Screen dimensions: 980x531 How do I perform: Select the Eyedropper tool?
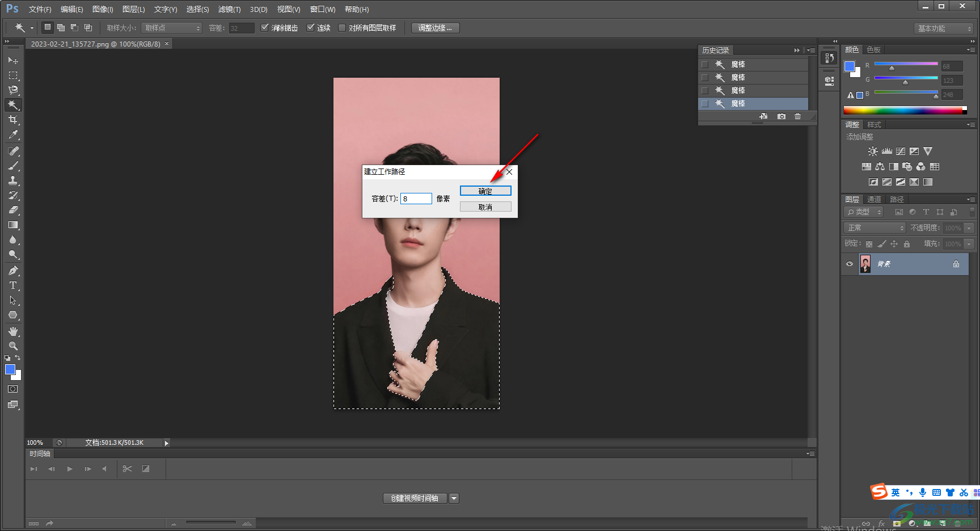(13, 134)
